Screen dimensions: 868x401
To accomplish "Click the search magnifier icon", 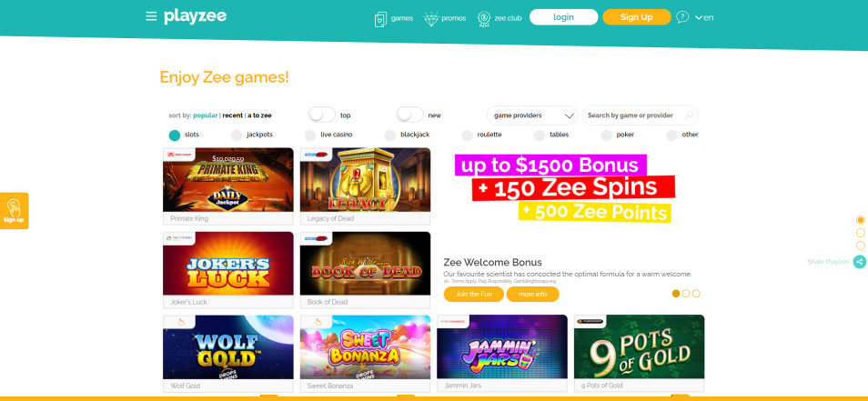I will pos(689,115).
